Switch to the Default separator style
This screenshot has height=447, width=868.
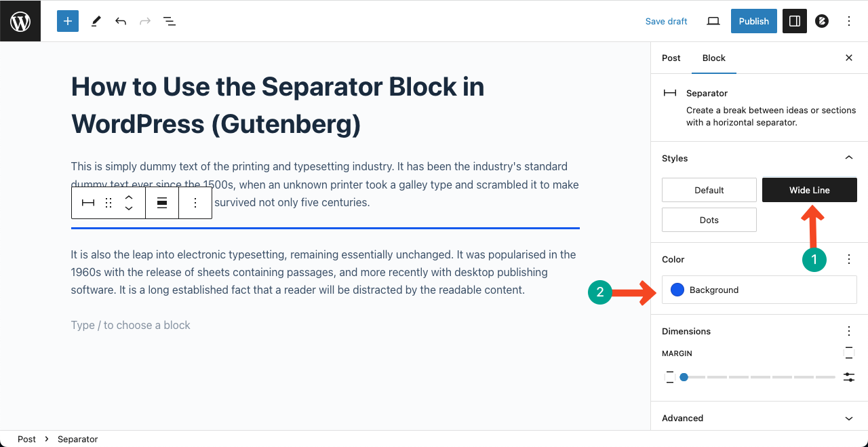pyautogui.click(x=709, y=190)
